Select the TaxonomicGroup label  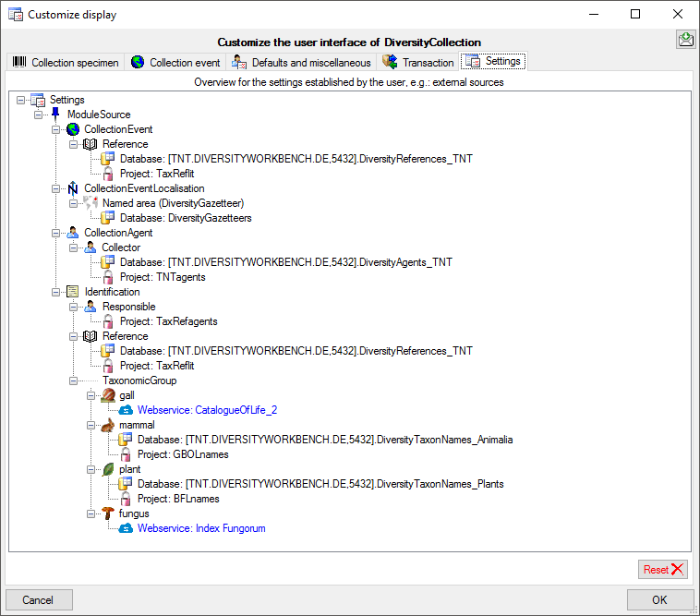pos(139,380)
